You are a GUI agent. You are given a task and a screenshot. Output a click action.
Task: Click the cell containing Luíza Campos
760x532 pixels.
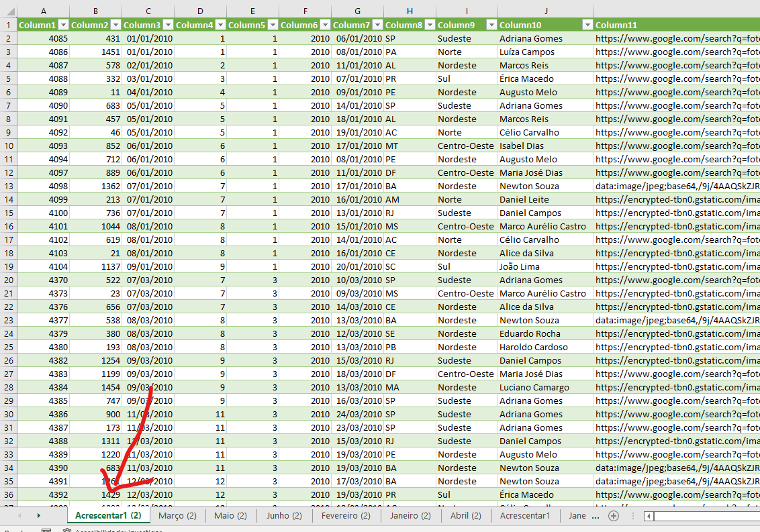point(546,52)
